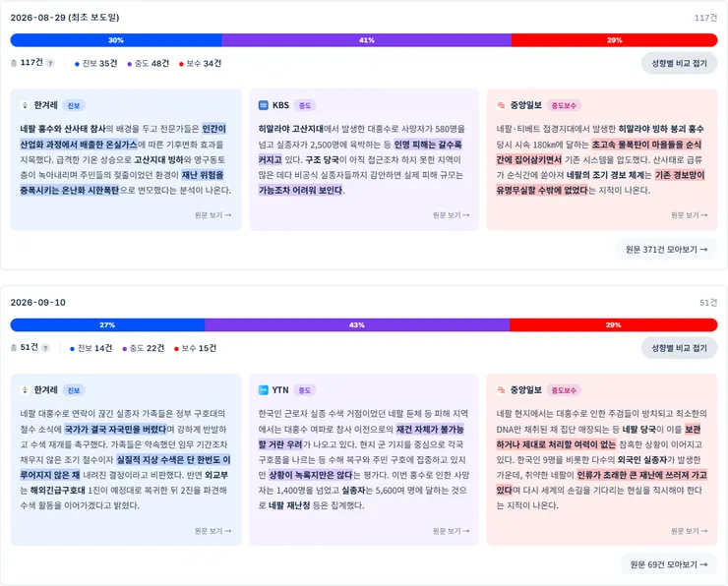Click 중도보수 tag beside 중앙일보, 09-10
The height and width of the screenshot is (586, 728).
pyautogui.click(x=564, y=390)
